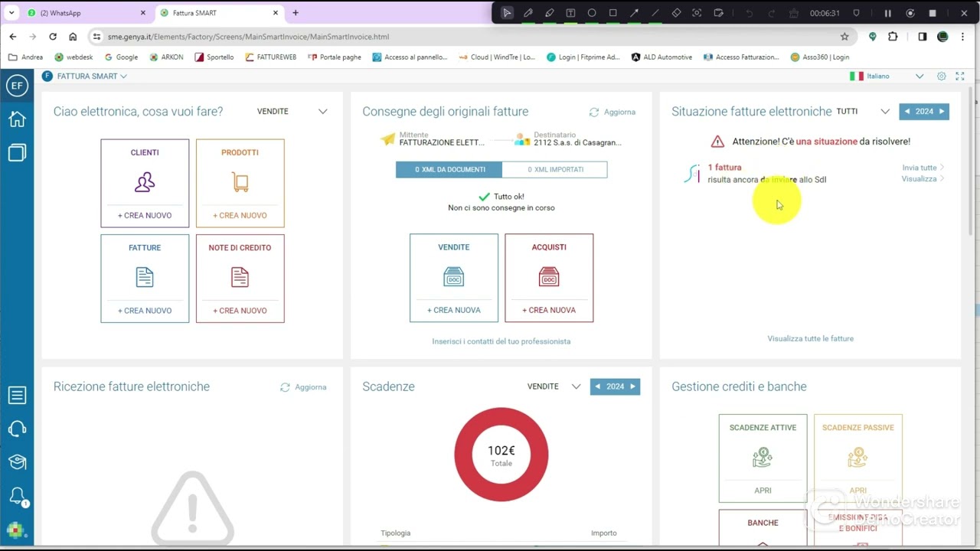Open the stacked windows icon in sidebar
980x551 pixels.
(x=17, y=152)
